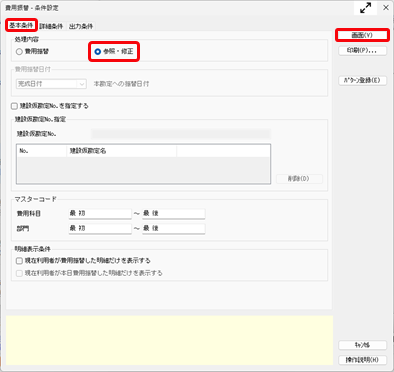Open the 完成日付 date dropdown
The height and width of the screenshot is (372, 394).
[51, 84]
